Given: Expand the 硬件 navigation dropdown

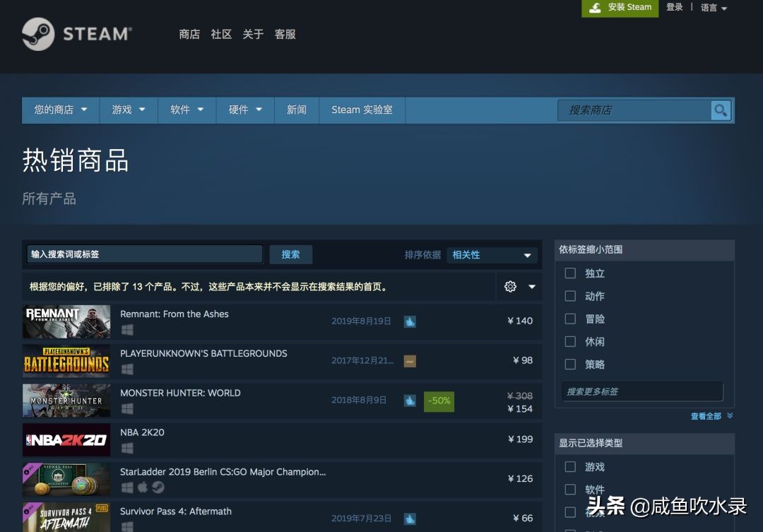Looking at the screenshot, I should tap(244, 110).
